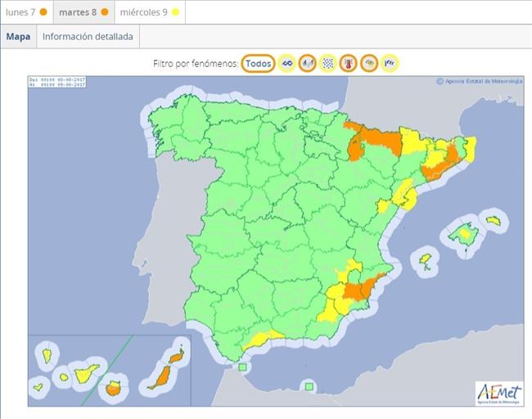
Task: Click the 'Agencia Estatal de Meteorología' copyright text
Action: (x=480, y=81)
